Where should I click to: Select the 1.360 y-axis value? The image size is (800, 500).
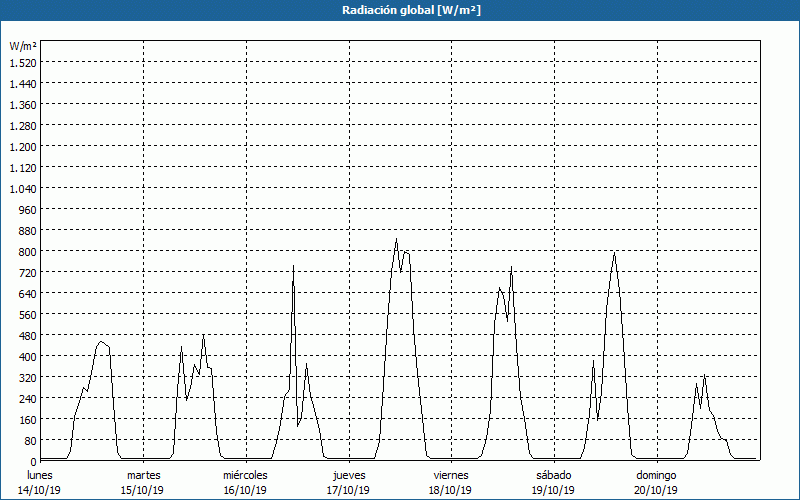[23, 105]
